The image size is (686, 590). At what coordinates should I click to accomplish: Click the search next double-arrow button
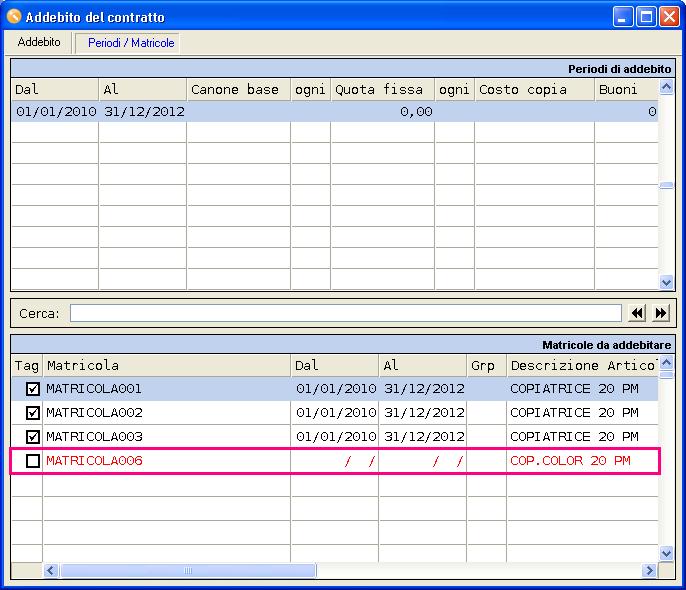(x=661, y=313)
